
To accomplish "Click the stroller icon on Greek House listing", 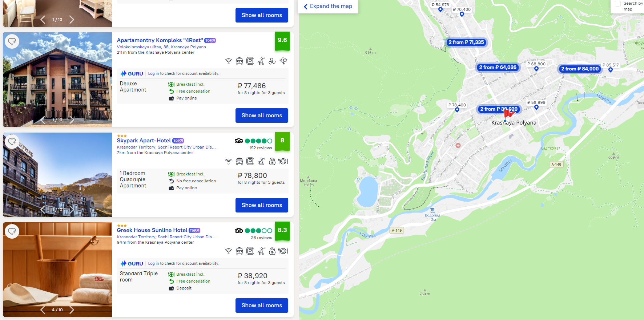I will tap(261, 251).
